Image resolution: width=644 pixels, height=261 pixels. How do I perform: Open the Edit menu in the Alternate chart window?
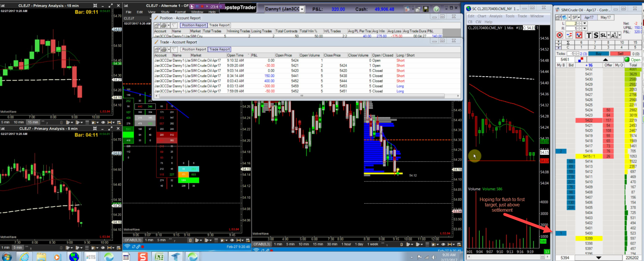pos(140,12)
